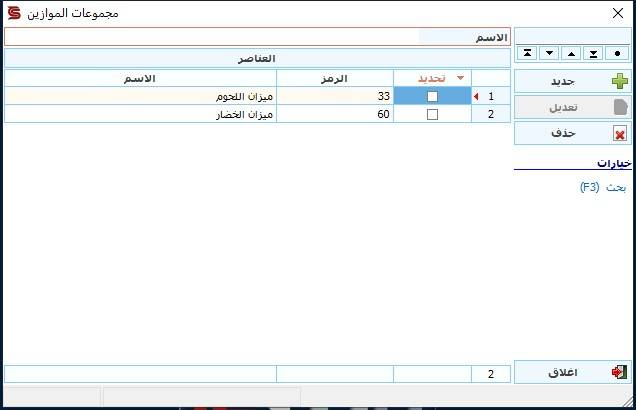
Task: Click the حذف delete button
Action: (x=573, y=133)
